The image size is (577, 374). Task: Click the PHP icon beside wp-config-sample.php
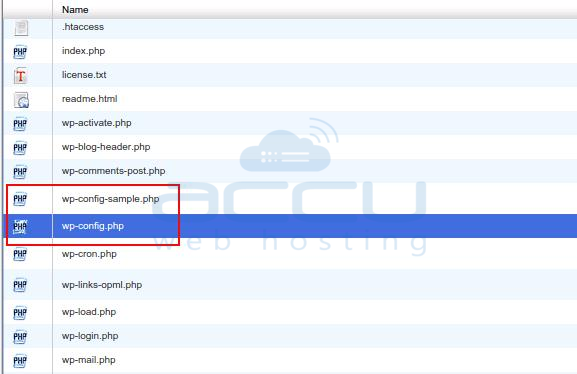[x=20, y=199]
